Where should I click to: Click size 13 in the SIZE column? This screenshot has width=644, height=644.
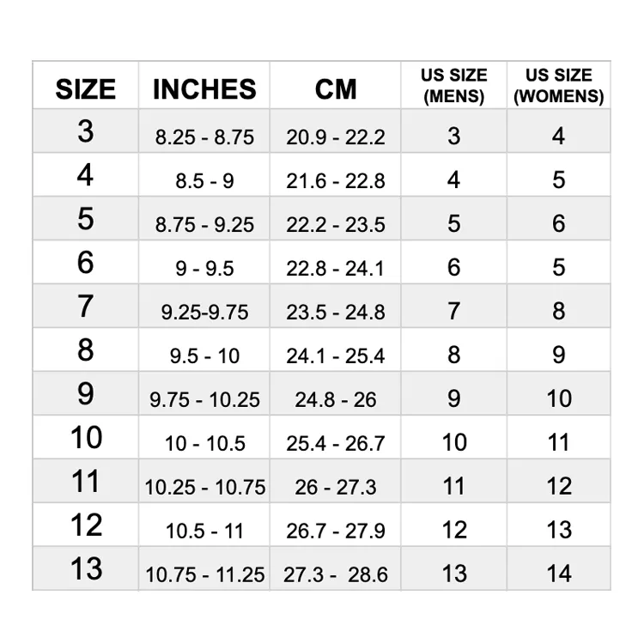[x=85, y=568]
